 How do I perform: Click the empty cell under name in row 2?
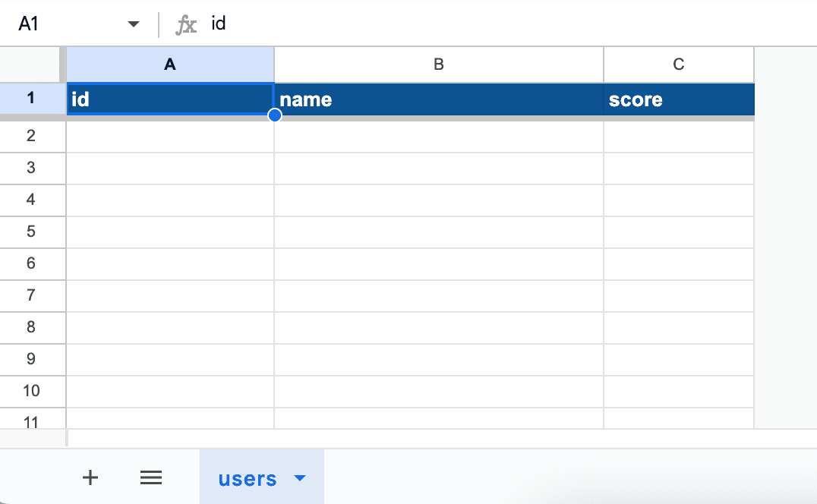tap(438, 136)
